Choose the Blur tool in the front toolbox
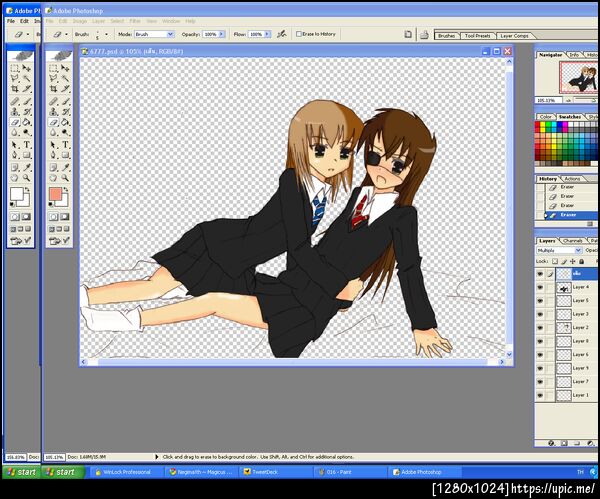600x499 pixels. 53,132
